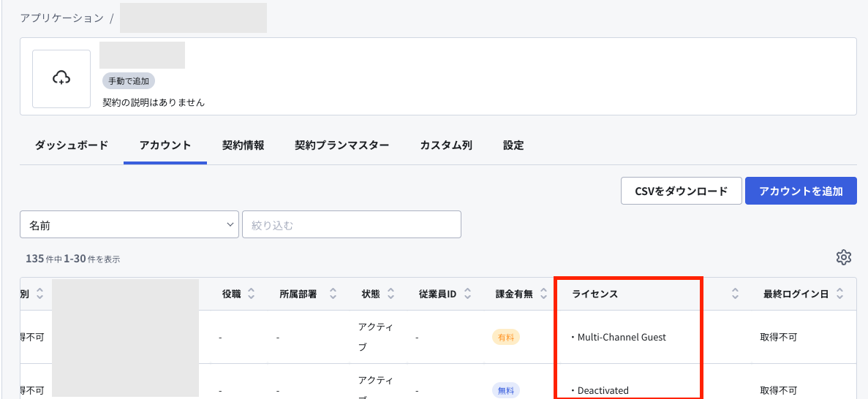Viewport: 868px width, 399px height.
Task: Click the ライセンス column header
Action: tap(595, 294)
